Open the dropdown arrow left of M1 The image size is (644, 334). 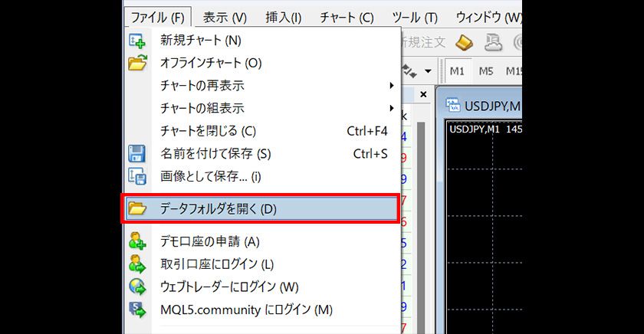point(428,71)
